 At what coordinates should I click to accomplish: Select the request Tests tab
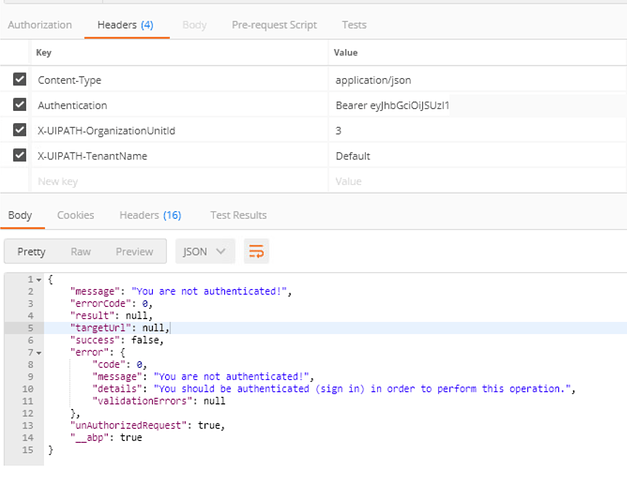pos(353,24)
